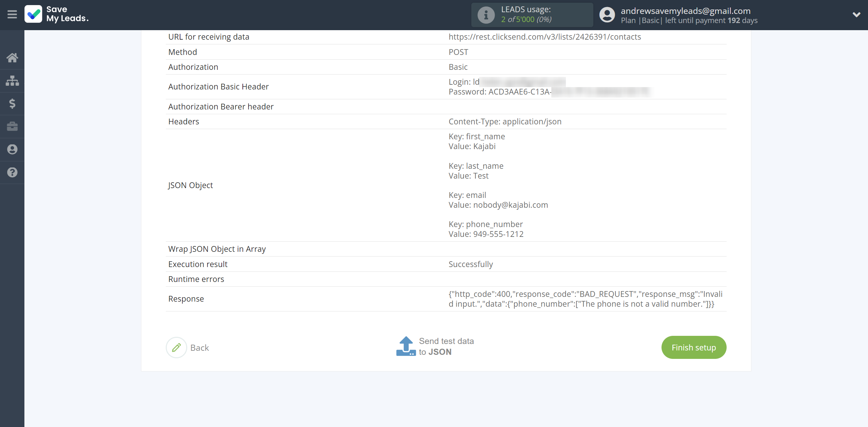Screen dimensions: 868x427
Task: Click the 'Key: phone_number' text
Action: tap(486, 224)
